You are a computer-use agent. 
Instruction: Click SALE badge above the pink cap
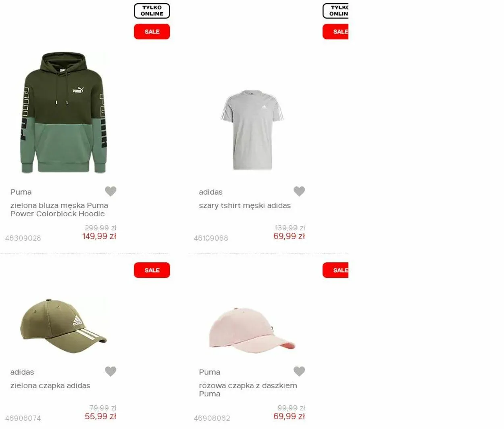pos(335,270)
